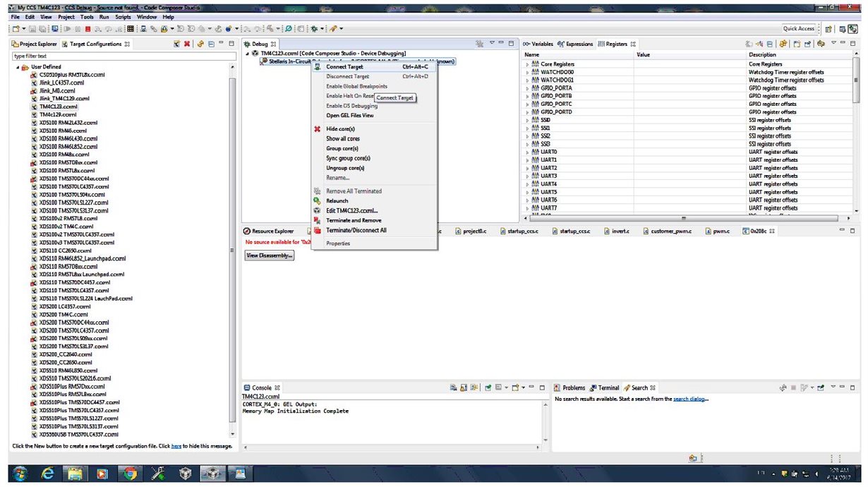This screenshot has width=868, height=487.
Task: Click the red Terminate toolbar icon
Action: (88, 28)
